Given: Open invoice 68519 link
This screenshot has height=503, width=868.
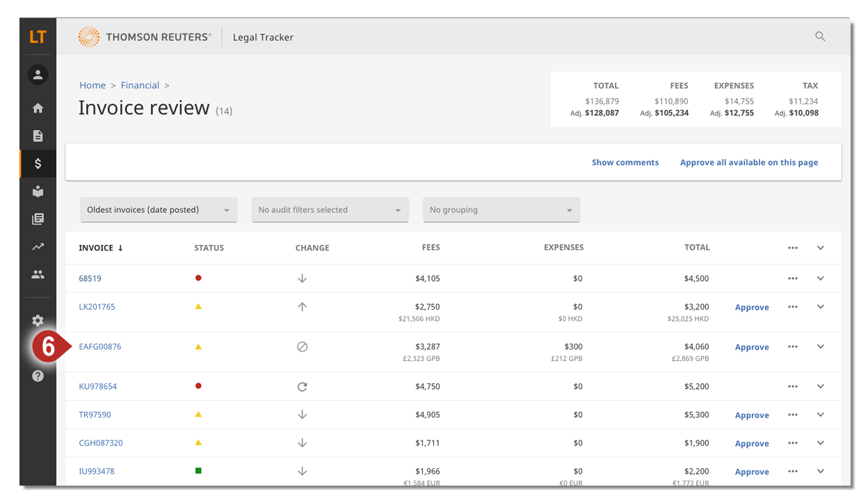Looking at the screenshot, I should coord(90,278).
